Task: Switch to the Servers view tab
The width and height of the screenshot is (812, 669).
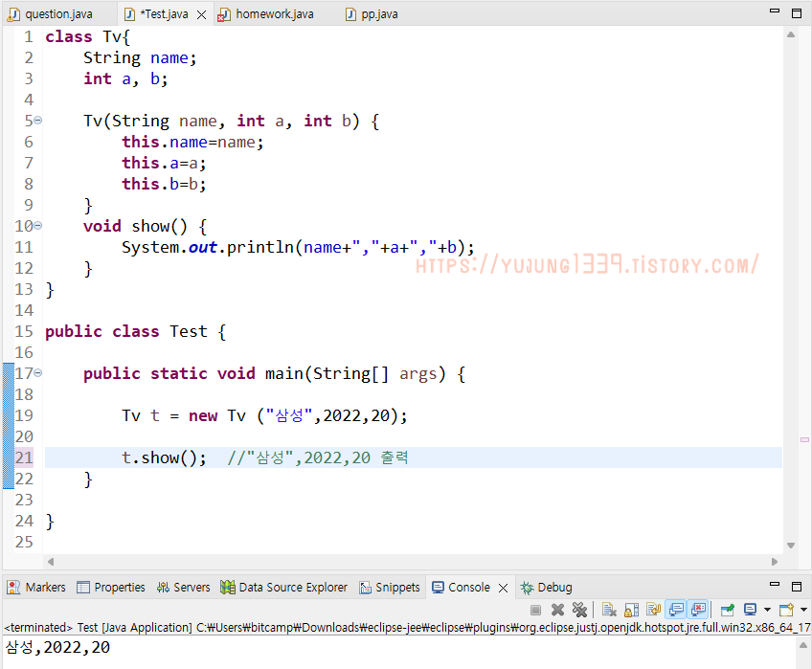Action: [x=183, y=588]
